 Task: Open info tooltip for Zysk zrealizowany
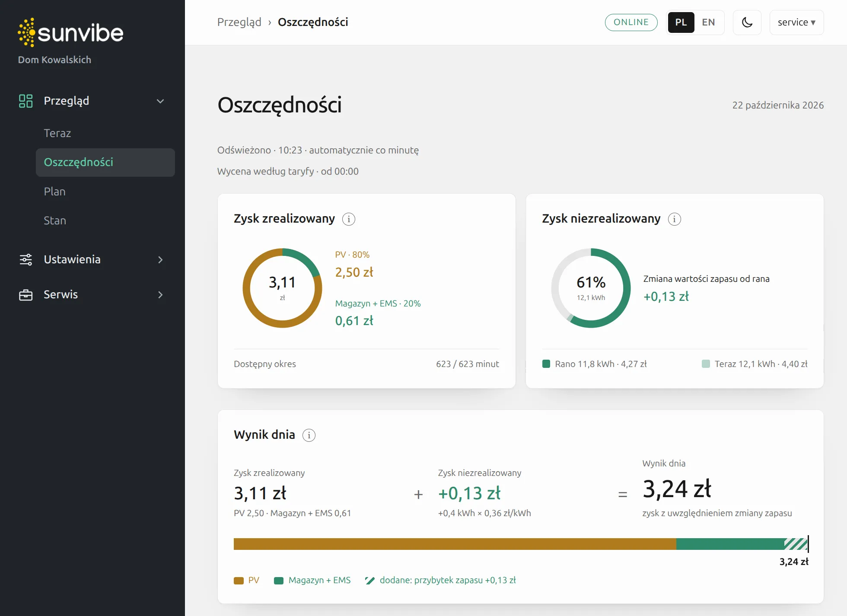pos(349,219)
